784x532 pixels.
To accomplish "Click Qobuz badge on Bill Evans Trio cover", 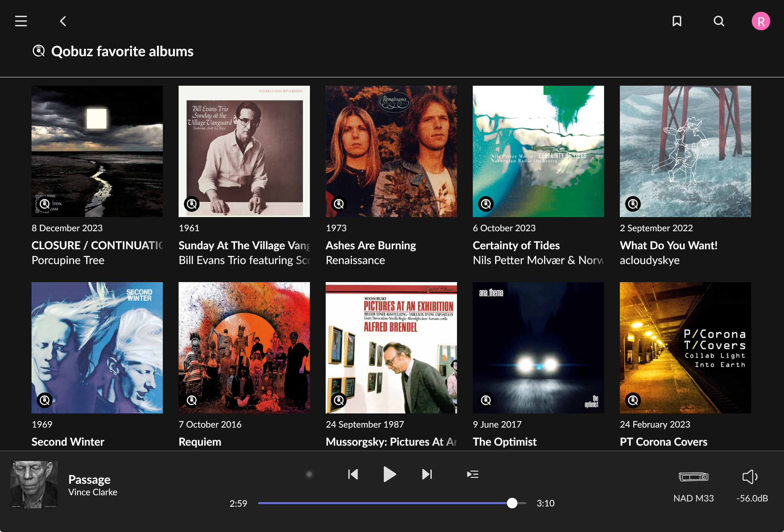I will [192, 204].
